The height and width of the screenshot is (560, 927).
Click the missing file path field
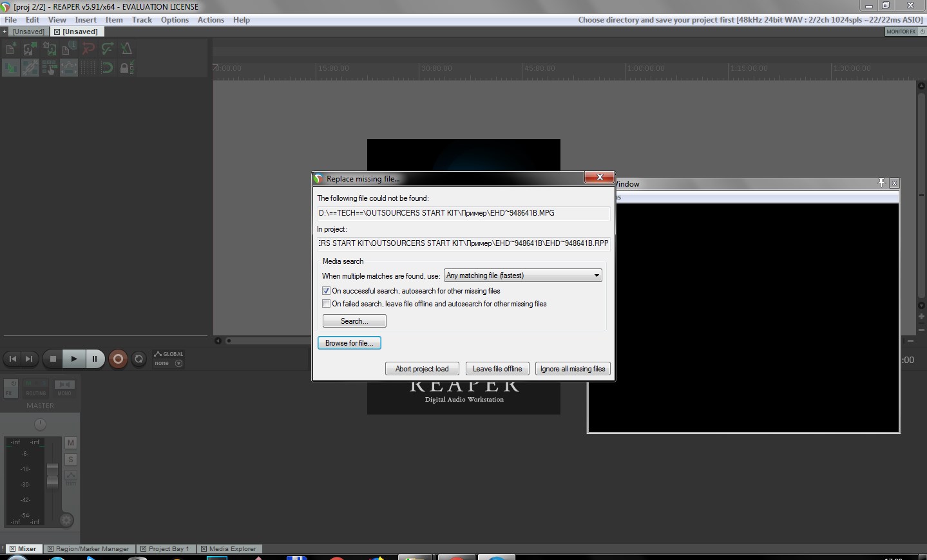[x=463, y=213]
